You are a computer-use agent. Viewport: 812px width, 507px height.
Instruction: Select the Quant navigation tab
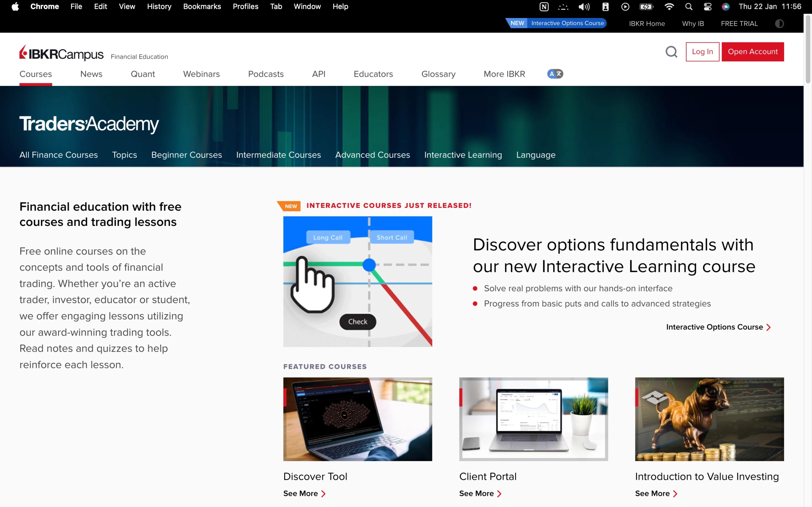pyautogui.click(x=143, y=74)
